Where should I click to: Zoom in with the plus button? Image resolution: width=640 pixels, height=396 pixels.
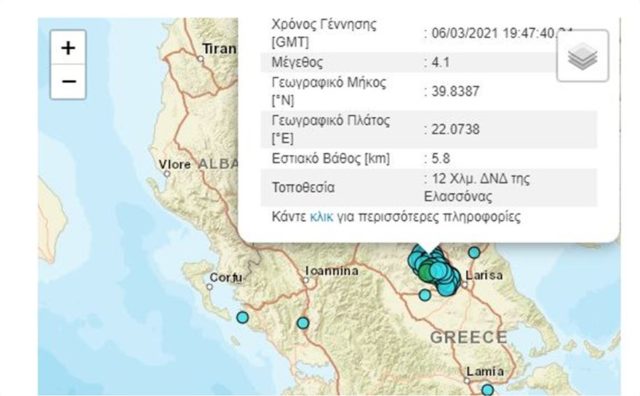(68, 48)
